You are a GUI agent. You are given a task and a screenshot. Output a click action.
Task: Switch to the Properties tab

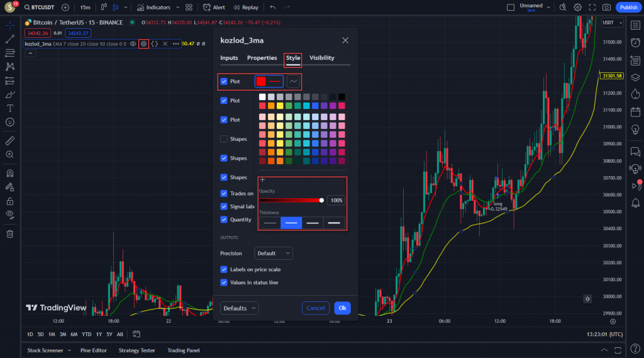[262, 58]
